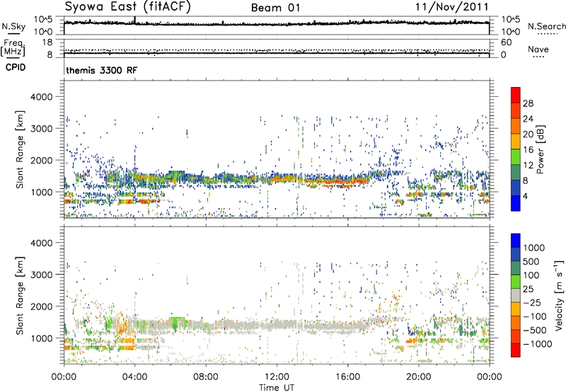Click the 'Beam 01' header text
Viewport: 566px width, 392px height.
[x=276, y=8]
